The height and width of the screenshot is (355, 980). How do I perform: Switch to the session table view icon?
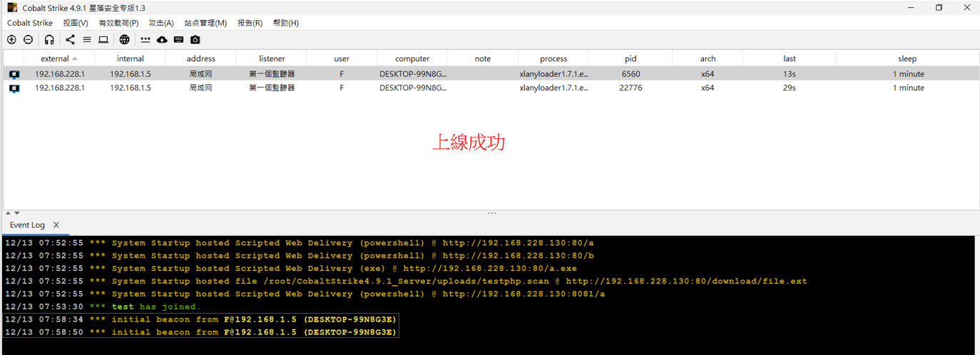(87, 40)
